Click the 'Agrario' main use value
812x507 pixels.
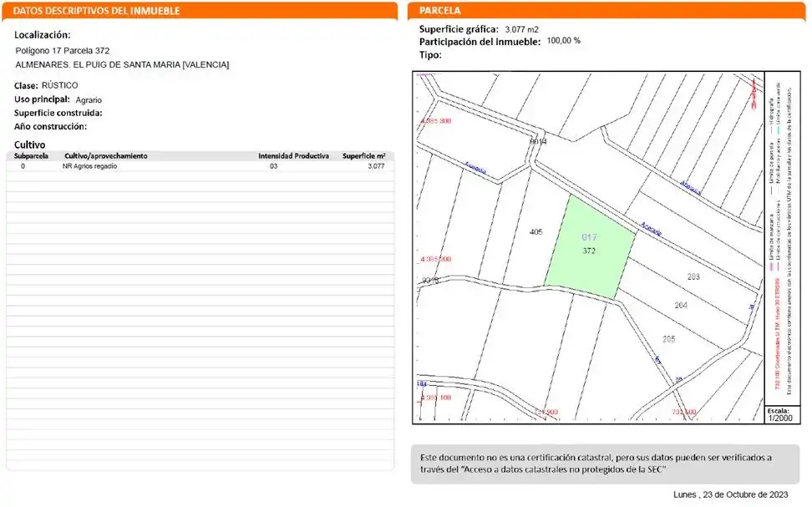point(89,100)
